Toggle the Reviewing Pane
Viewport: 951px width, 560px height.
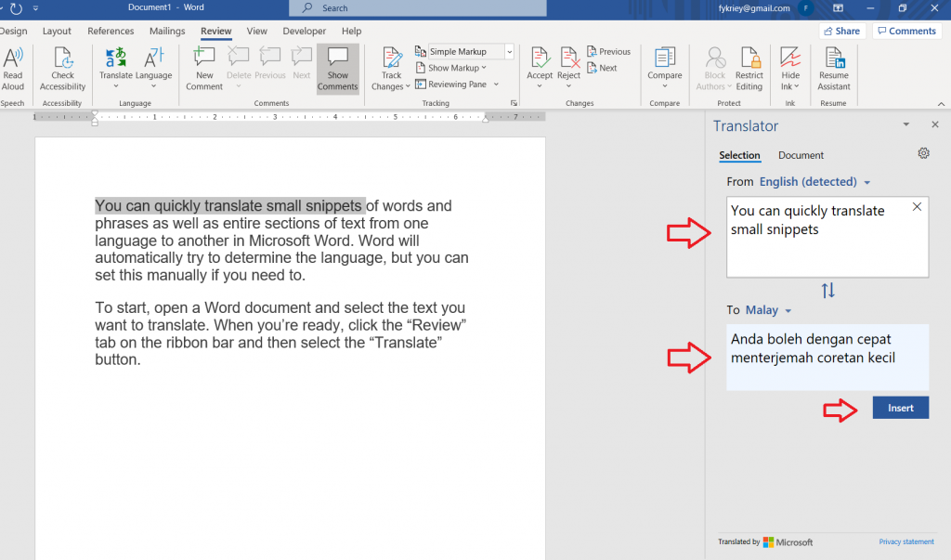coord(456,85)
